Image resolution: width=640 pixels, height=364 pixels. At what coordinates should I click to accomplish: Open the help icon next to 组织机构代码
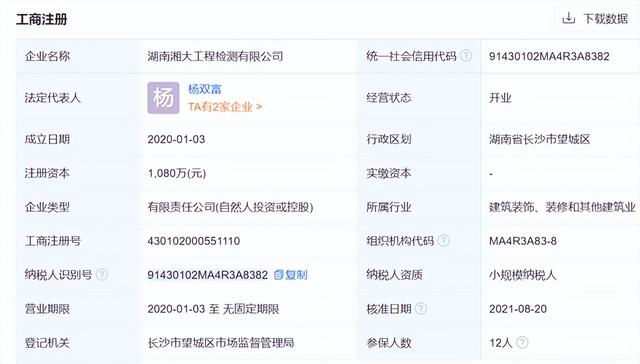(x=443, y=241)
